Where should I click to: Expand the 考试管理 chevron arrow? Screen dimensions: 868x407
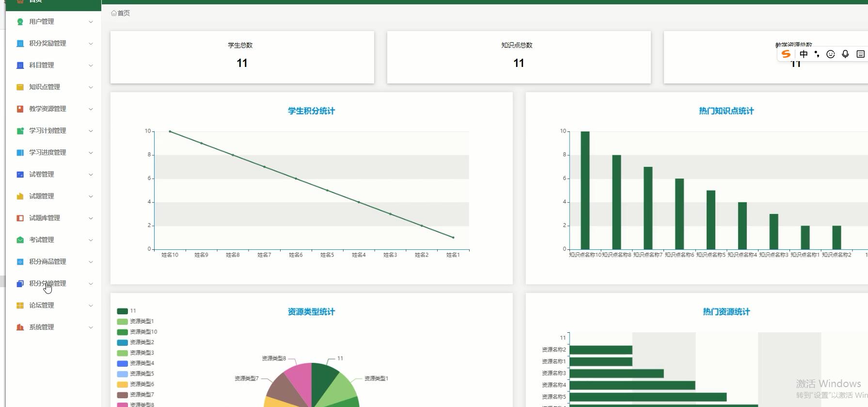pyautogui.click(x=91, y=240)
